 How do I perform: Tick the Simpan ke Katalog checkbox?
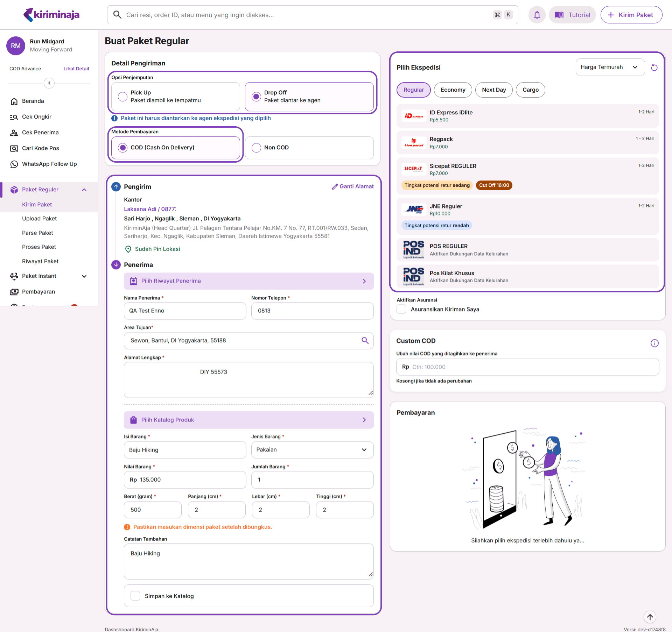(135, 596)
